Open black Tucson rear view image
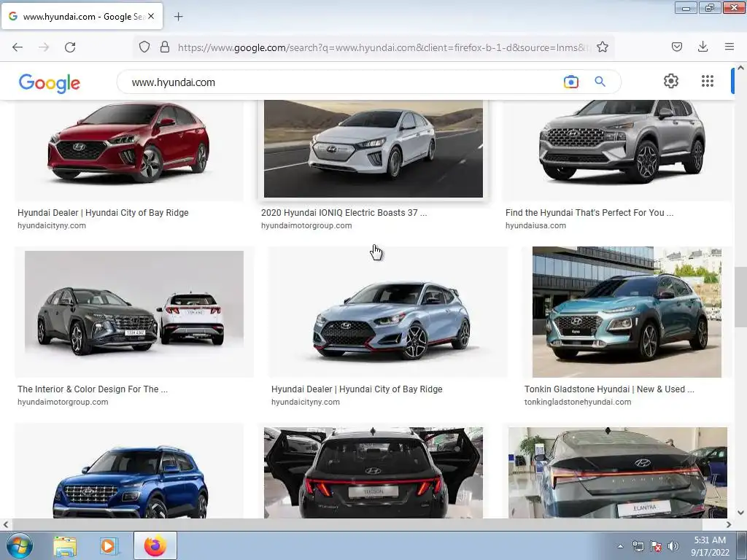Screen dimensions: 747x560 coord(373,472)
